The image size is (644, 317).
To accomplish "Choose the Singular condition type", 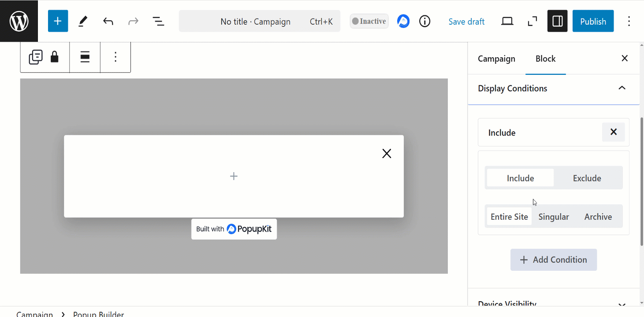I will pos(554,217).
